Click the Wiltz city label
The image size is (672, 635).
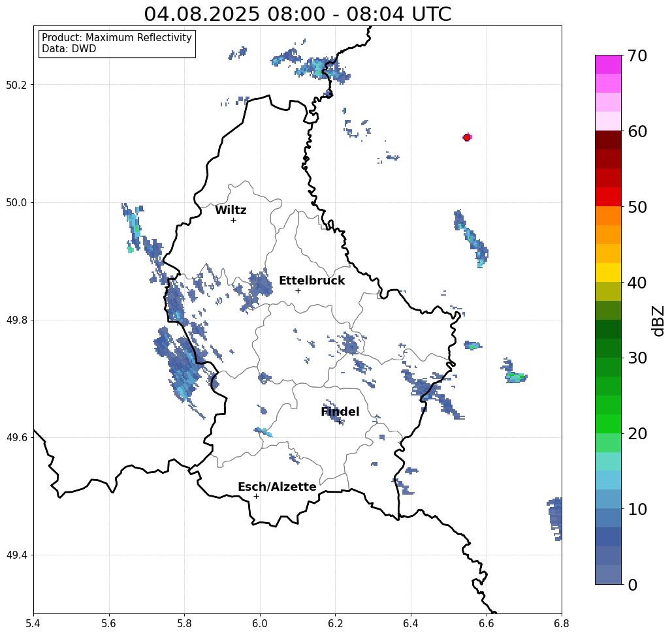point(231,210)
